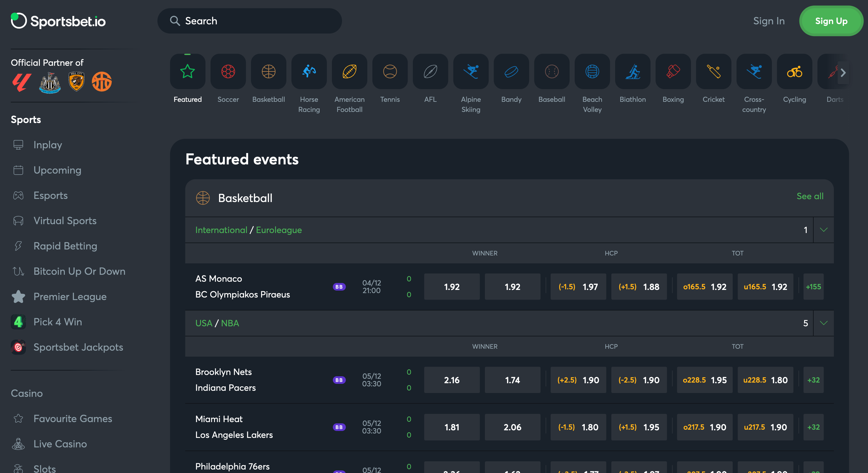Image resolution: width=868 pixels, height=473 pixels.
Task: Click the Search input field
Action: [x=250, y=21]
